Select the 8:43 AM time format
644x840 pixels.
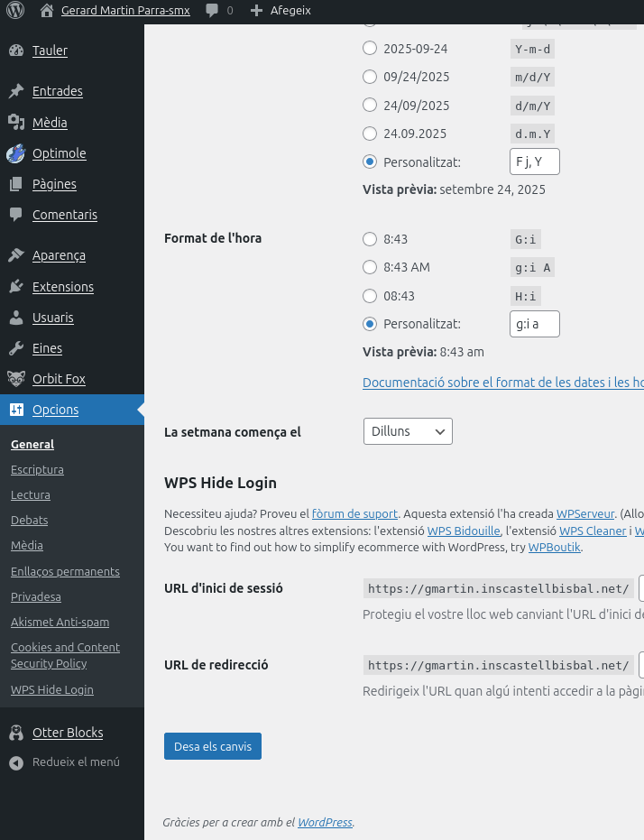coord(370,267)
